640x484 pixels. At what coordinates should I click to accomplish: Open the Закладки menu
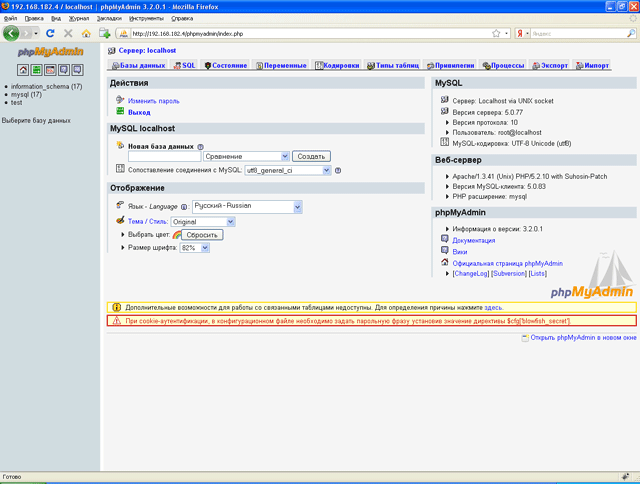109,18
